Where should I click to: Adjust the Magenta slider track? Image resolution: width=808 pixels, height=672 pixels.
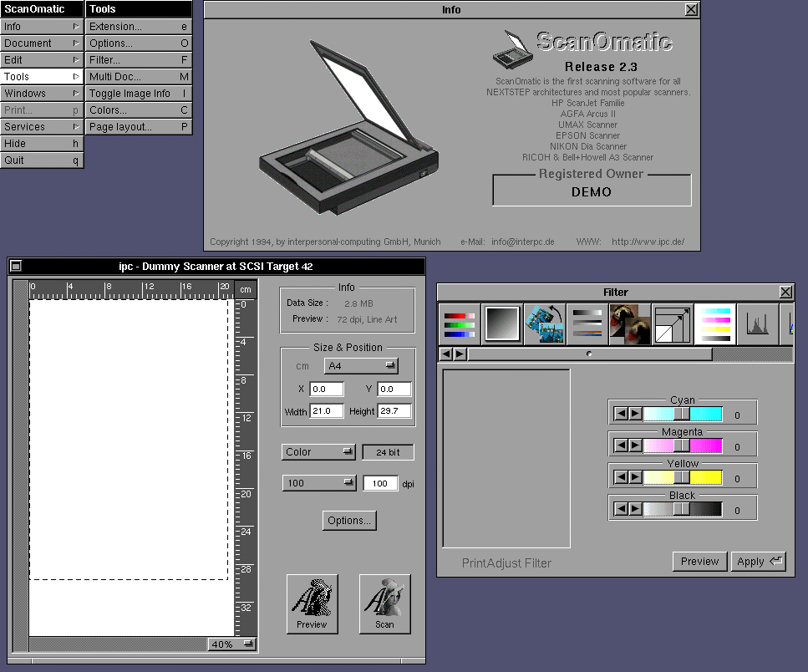(683, 445)
